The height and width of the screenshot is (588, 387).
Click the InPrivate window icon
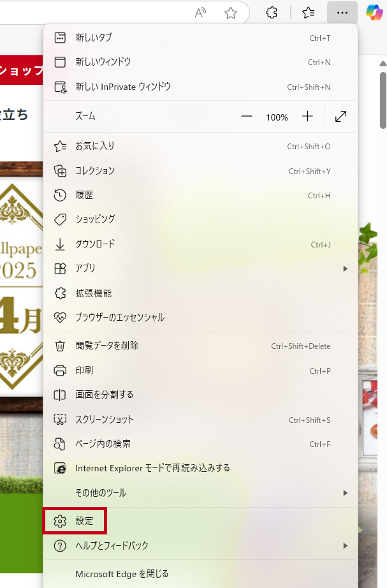pos(61,87)
